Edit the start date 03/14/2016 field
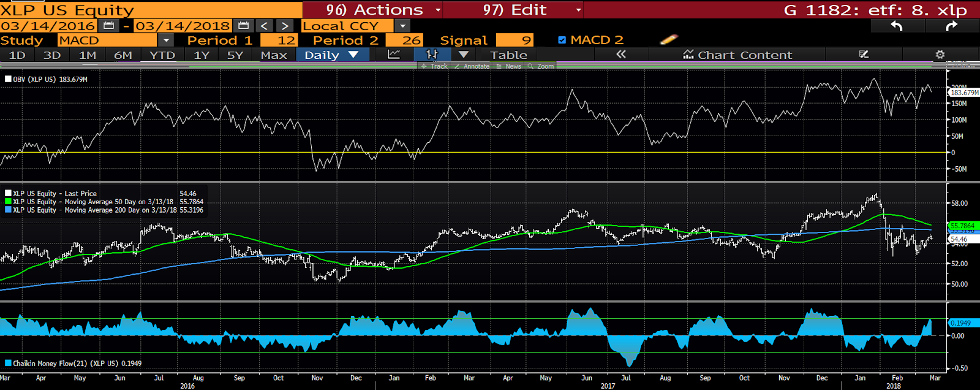This screenshot has height=390, width=980. point(48,26)
